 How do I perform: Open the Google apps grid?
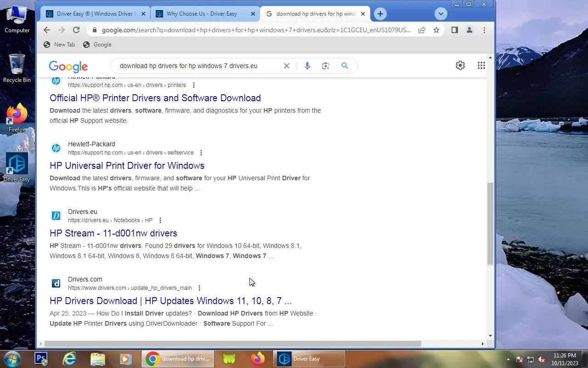[x=481, y=65]
